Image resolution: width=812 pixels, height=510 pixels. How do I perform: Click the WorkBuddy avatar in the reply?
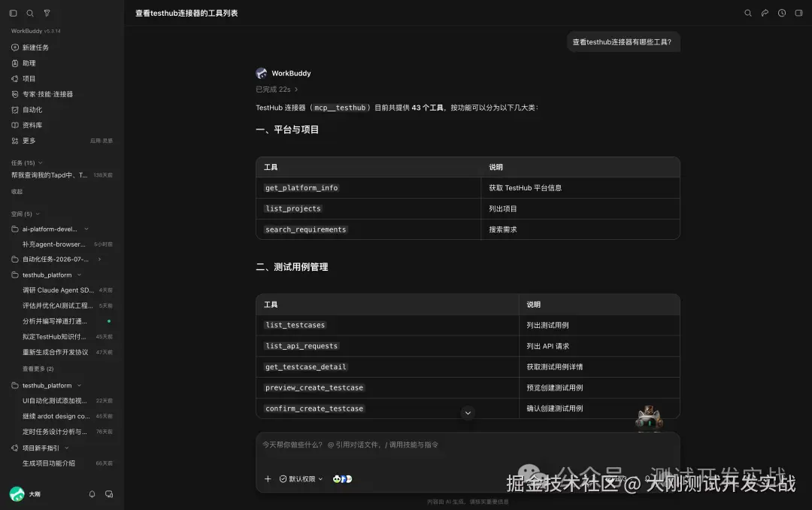point(262,73)
